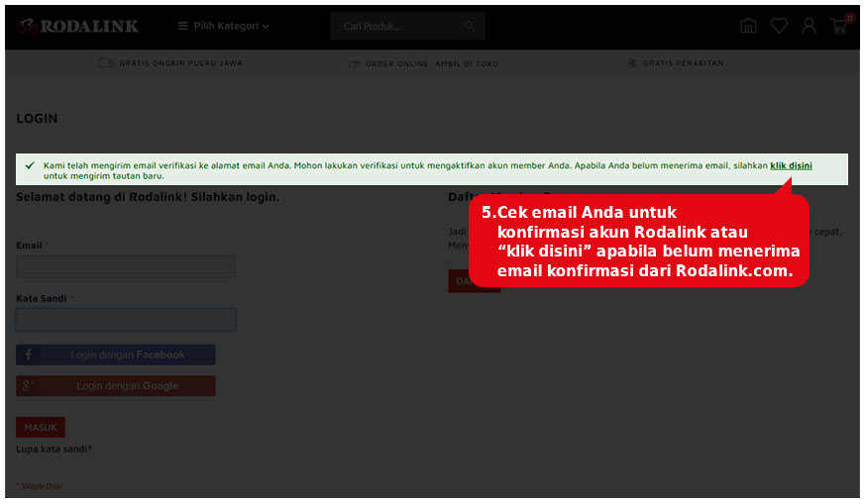
Task: Open the store locator icon
Action: (748, 26)
